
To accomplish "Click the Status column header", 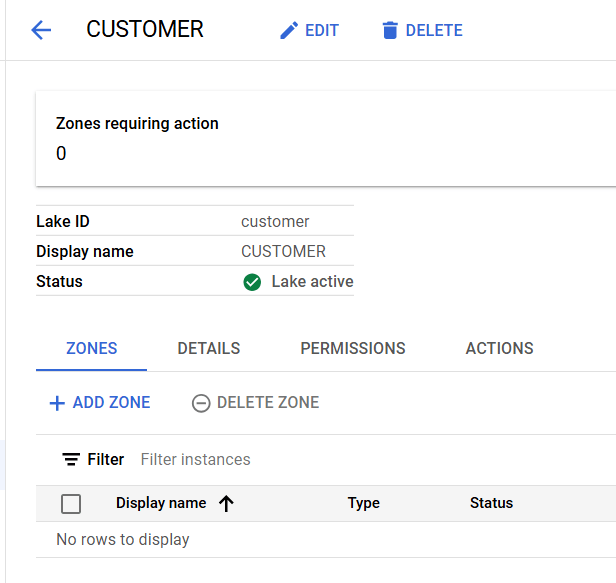I will click(x=491, y=503).
